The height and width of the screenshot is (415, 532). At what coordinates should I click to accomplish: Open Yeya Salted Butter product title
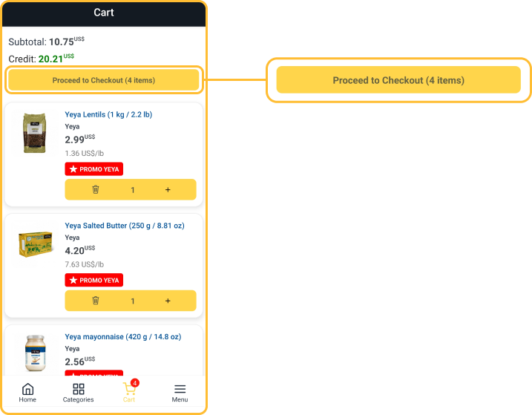click(125, 226)
